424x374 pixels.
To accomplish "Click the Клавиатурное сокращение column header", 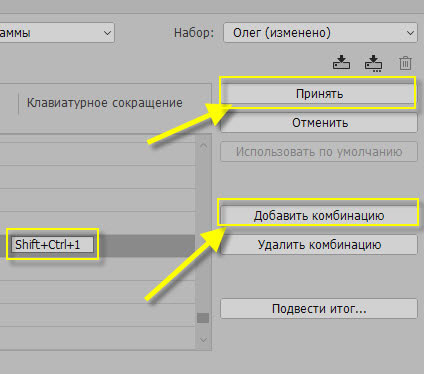I will pyautogui.click(x=105, y=103).
